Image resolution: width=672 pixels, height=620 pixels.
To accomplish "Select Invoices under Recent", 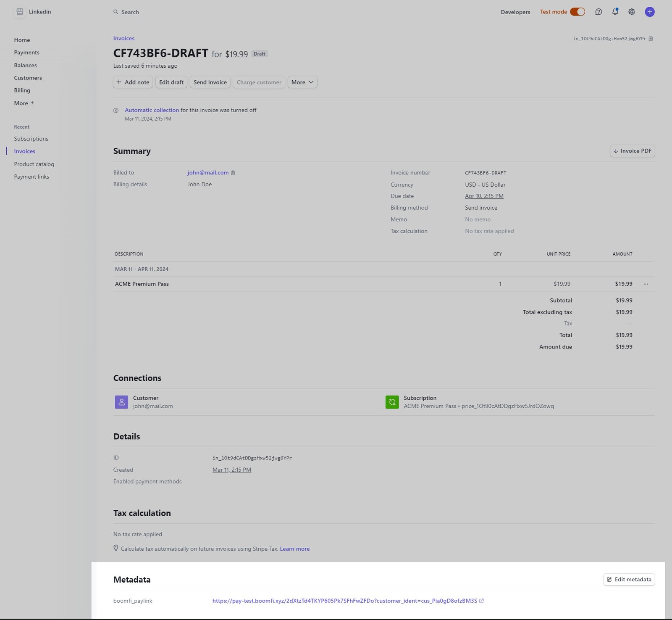I will (x=24, y=151).
